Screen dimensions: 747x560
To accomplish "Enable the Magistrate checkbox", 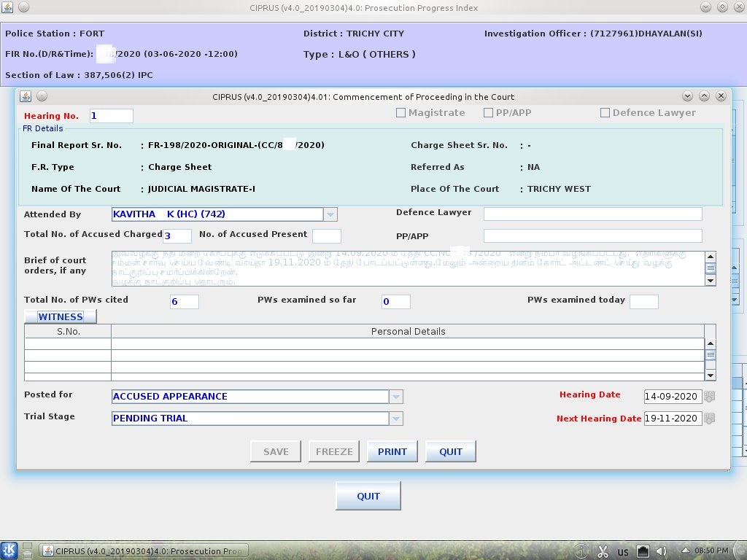I will [400, 112].
